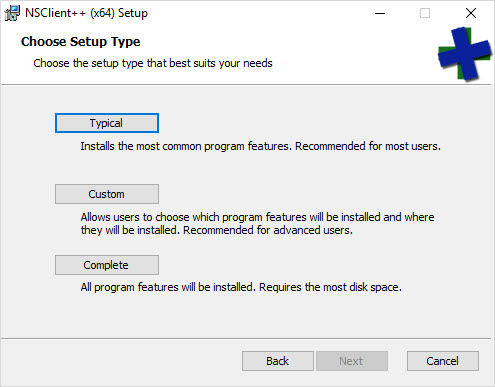Click the greyed-out Next button
Viewport: 495px width, 387px height.
352,361
